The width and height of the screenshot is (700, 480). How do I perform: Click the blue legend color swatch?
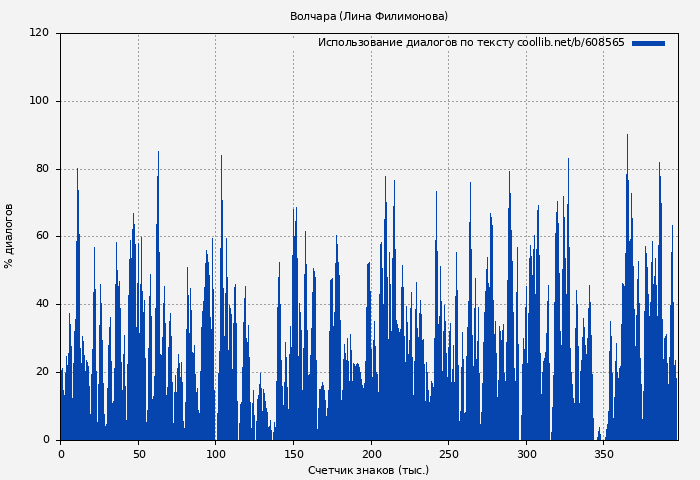tap(648, 43)
